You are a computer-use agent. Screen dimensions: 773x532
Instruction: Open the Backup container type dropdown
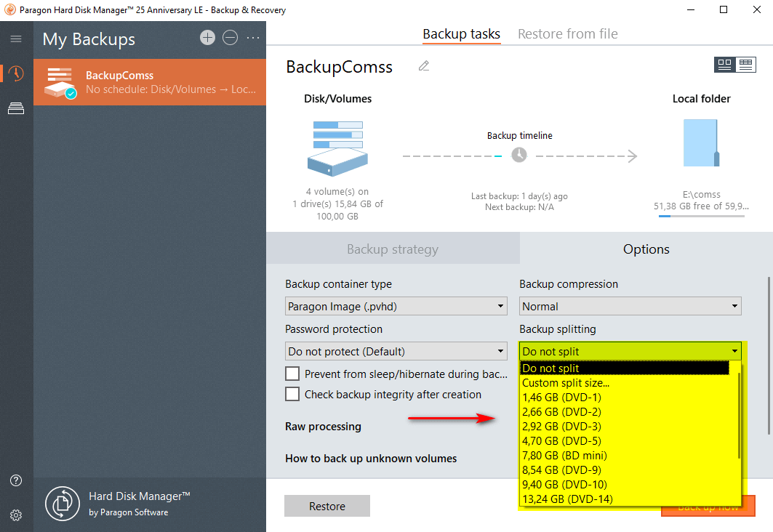tap(396, 307)
